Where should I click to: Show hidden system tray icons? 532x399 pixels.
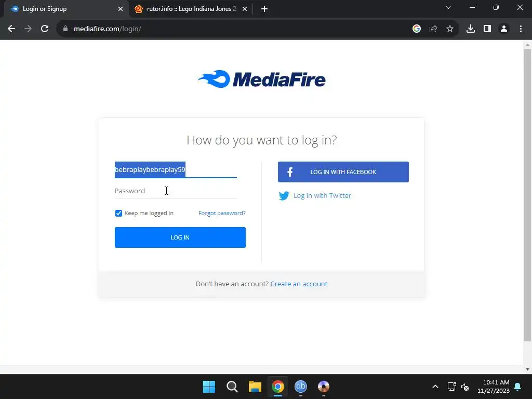(435, 387)
